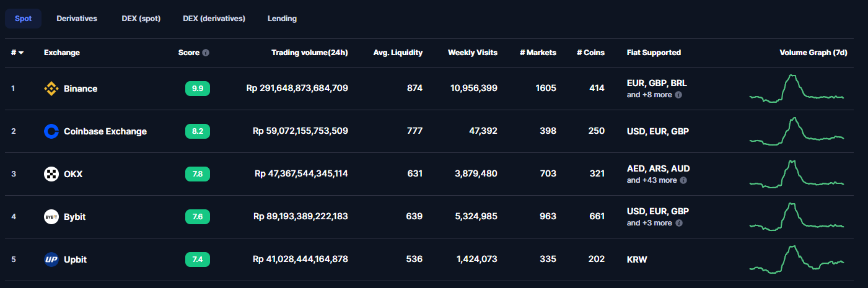Click Coinbase's USD, EUR, GBP fiat text
Screen dimensions: 868x288
[658, 131]
